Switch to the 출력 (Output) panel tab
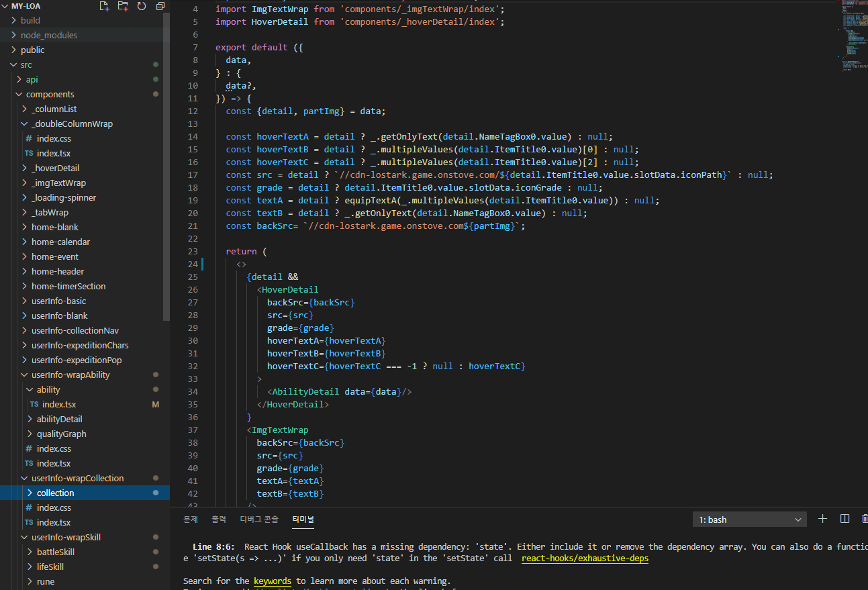The image size is (868, 590). click(x=219, y=520)
